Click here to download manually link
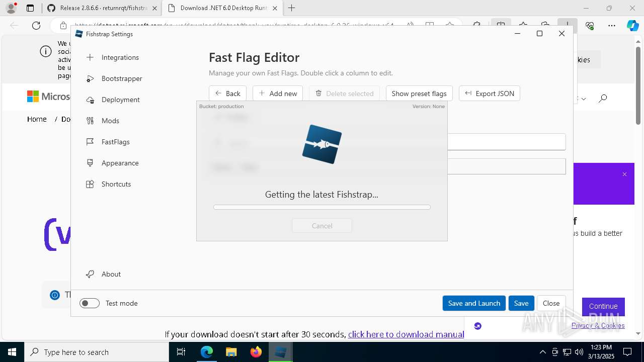Screen dimensions: 644x362 [x=406, y=334]
